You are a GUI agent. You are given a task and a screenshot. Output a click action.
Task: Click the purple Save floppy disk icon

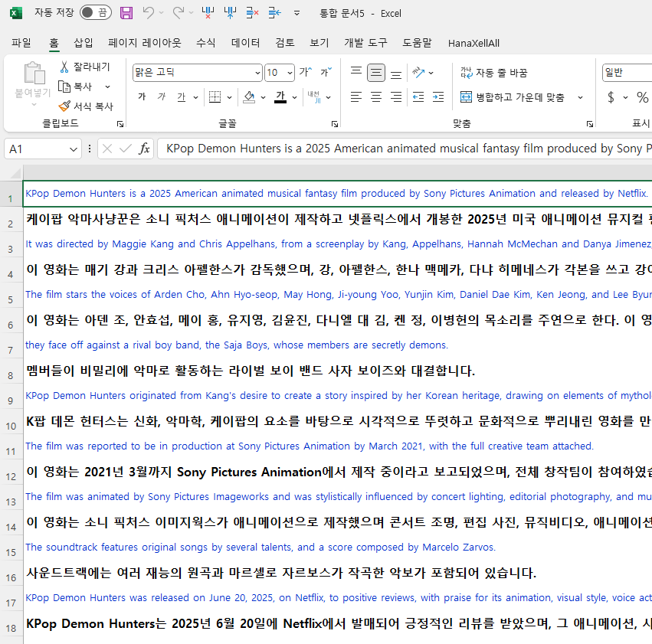pos(126,13)
